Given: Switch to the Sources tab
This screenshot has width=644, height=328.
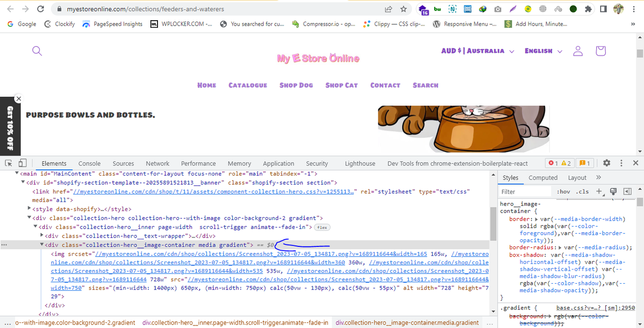Looking at the screenshot, I should pyautogui.click(x=123, y=163).
